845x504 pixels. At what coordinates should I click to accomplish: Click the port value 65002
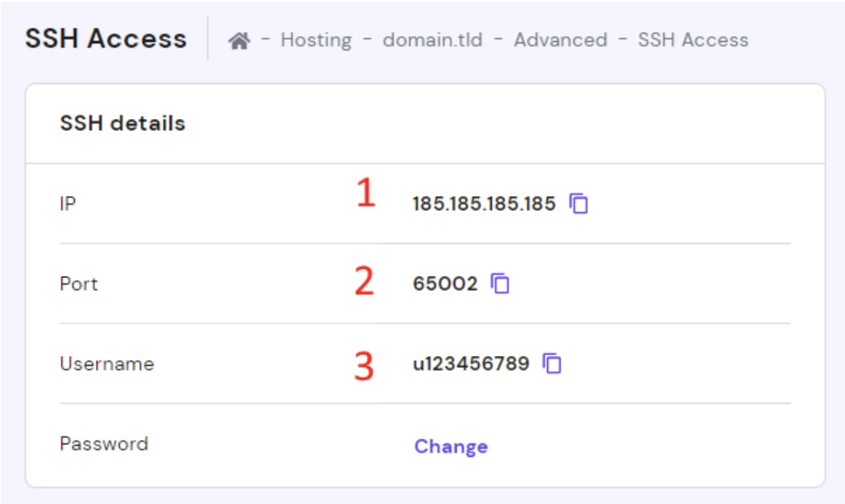445,284
